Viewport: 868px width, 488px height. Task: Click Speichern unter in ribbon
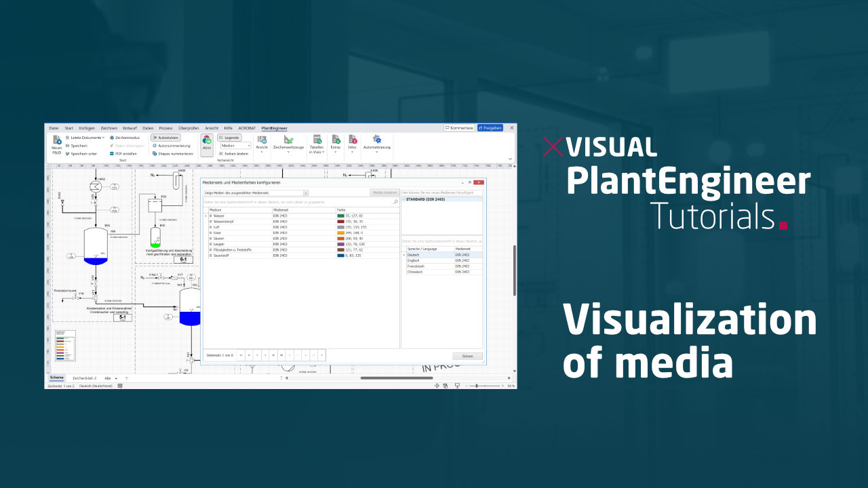click(81, 154)
